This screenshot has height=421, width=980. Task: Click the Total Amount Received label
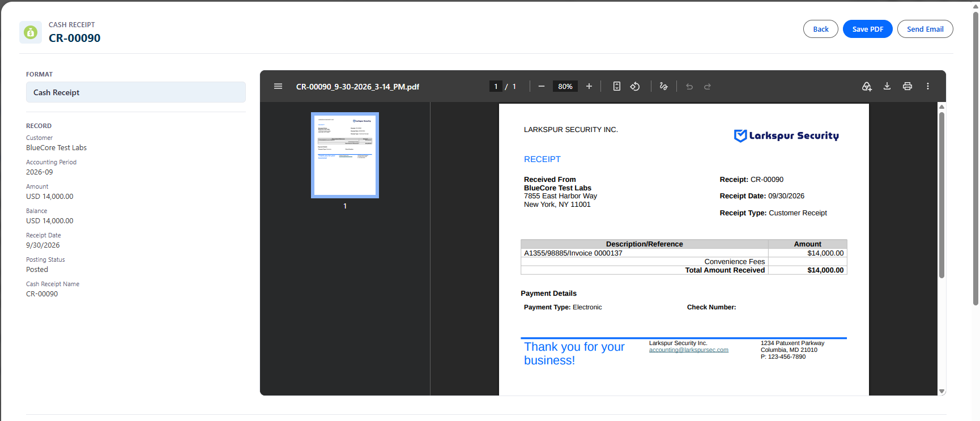tap(725, 270)
